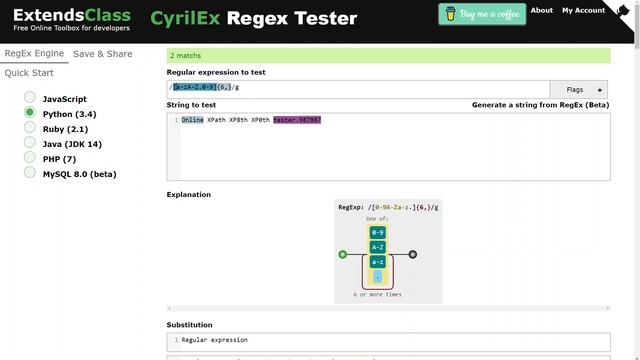
Task: Click the '2 matchs' result banner
Action: (389, 56)
